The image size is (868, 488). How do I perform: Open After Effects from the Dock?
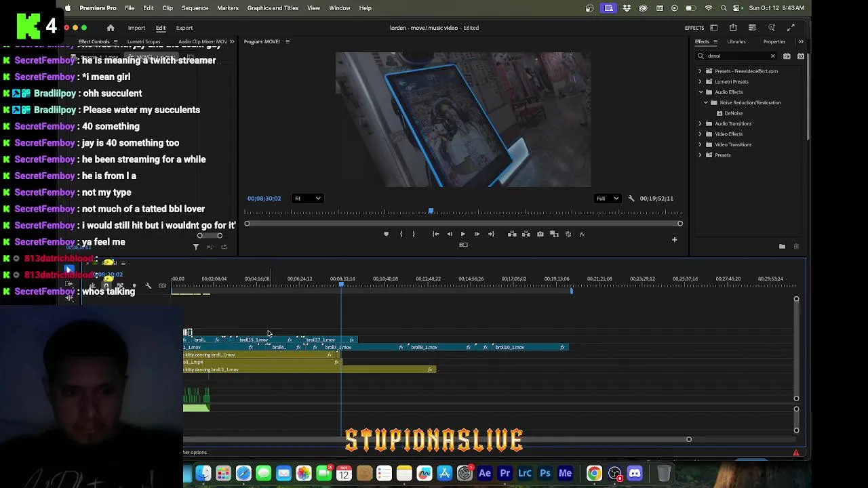coord(485,473)
